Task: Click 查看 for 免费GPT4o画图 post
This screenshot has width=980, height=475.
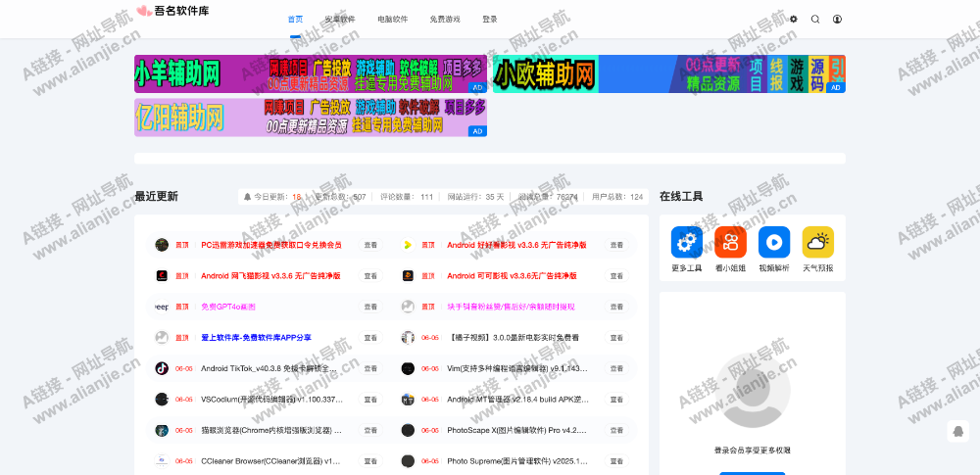Action: (x=370, y=307)
